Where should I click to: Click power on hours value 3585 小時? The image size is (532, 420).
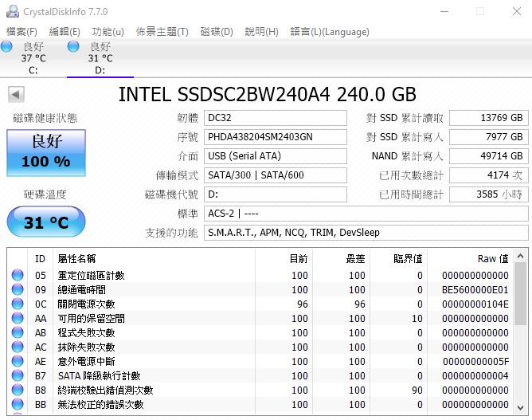coord(489,194)
